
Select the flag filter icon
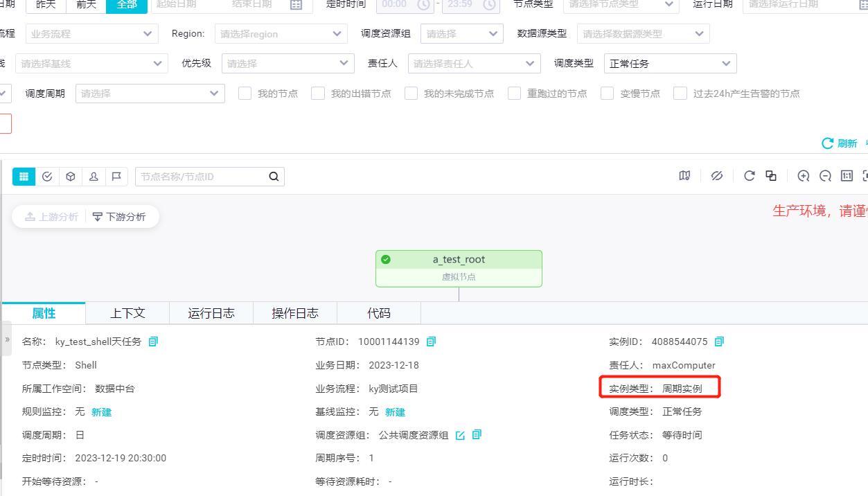pyautogui.click(x=116, y=177)
